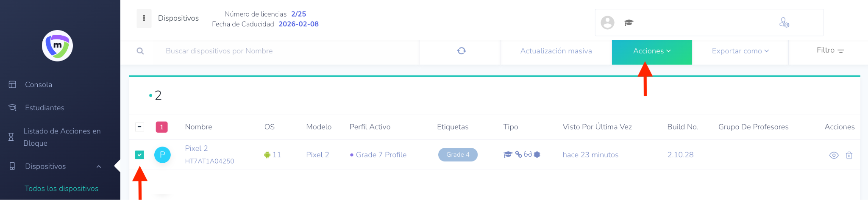
Task: Click the user avatar icon
Action: pos(607,22)
